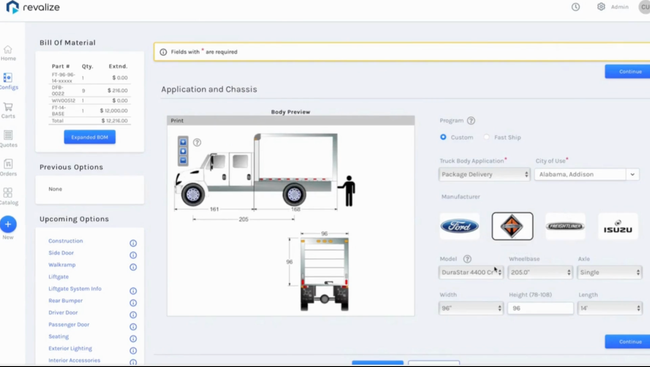Open the Wheelbase dropdown
Screen dimensions: 650x367
coord(540,272)
